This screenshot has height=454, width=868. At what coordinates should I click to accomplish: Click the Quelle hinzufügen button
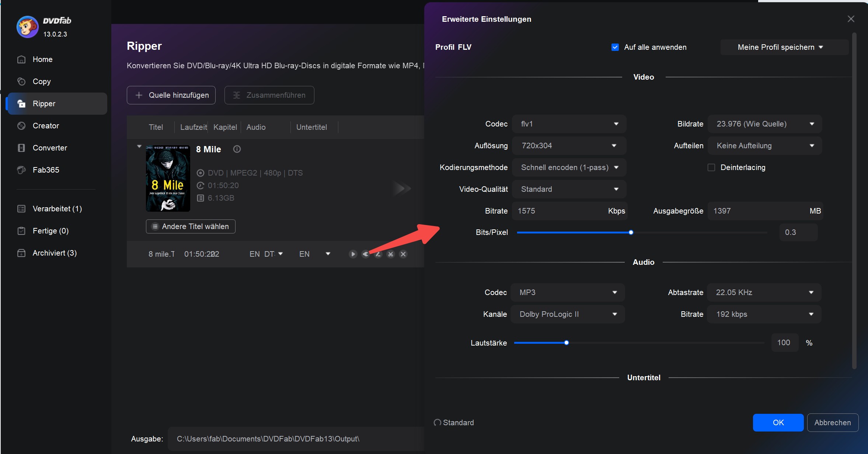pos(172,95)
